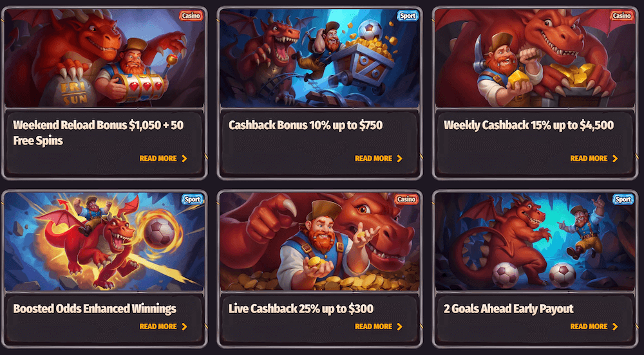Select the Live Cashback gold coins image
644x355 pixels.
(x=319, y=241)
